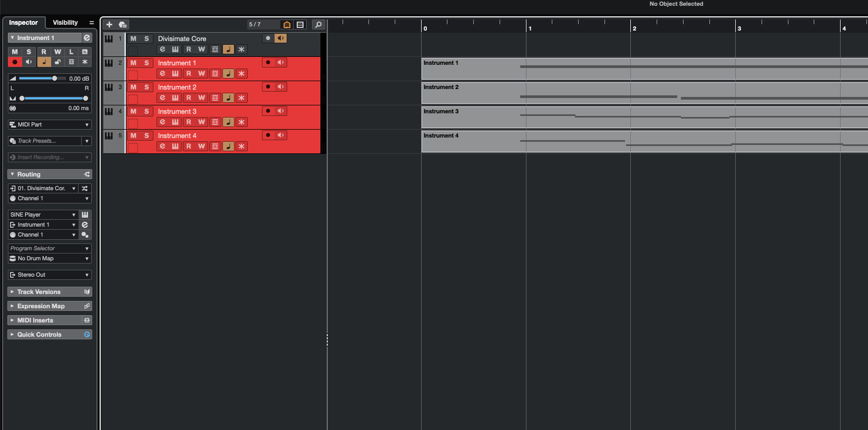Open the MIDI Part dropdown
Viewport: 868px width, 430px height.
click(50, 125)
